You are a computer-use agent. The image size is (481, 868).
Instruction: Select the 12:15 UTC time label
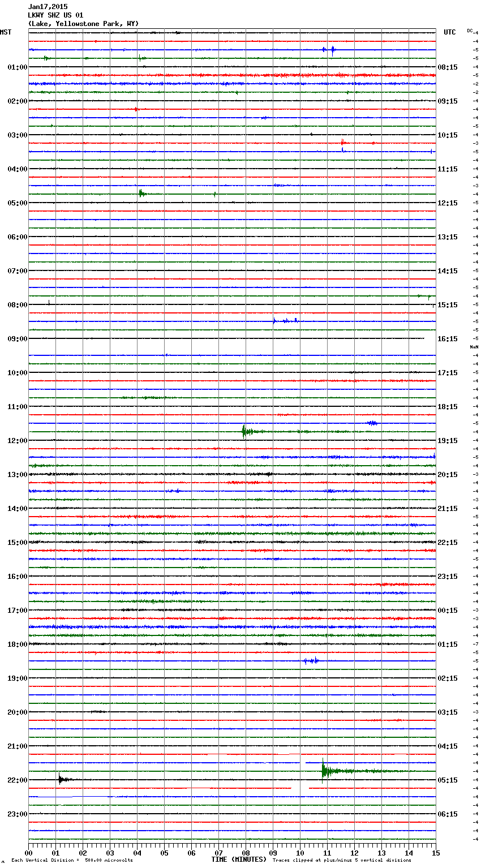pyautogui.click(x=448, y=203)
